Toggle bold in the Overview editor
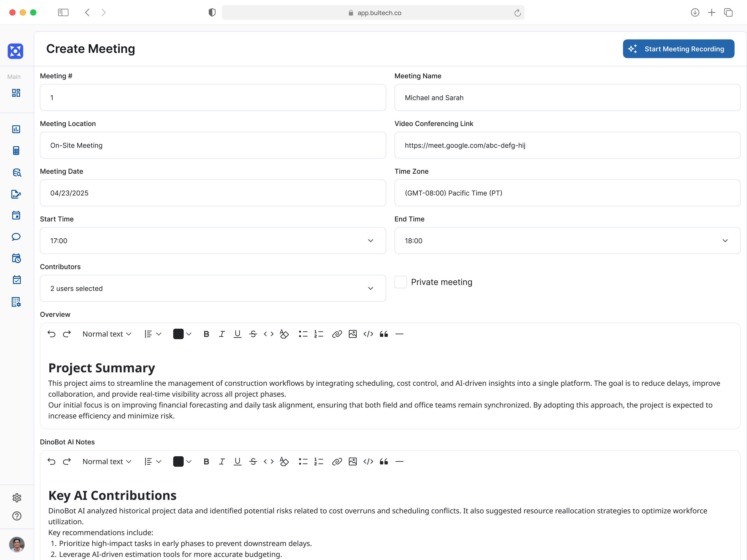The width and height of the screenshot is (747, 560). point(206,334)
